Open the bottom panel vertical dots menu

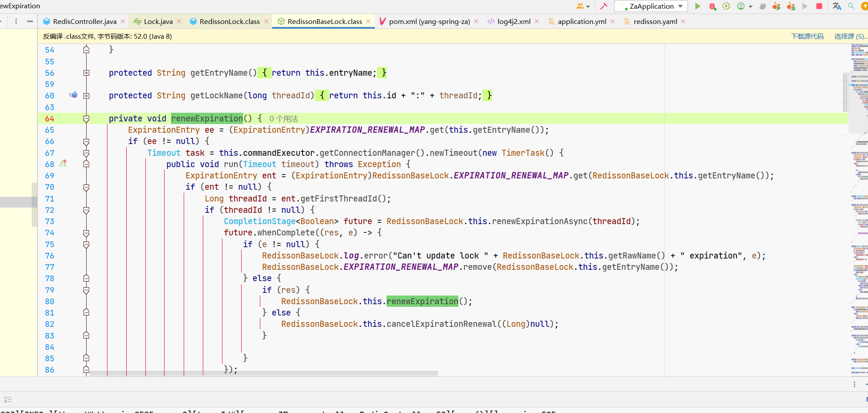click(x=855, y=384)
